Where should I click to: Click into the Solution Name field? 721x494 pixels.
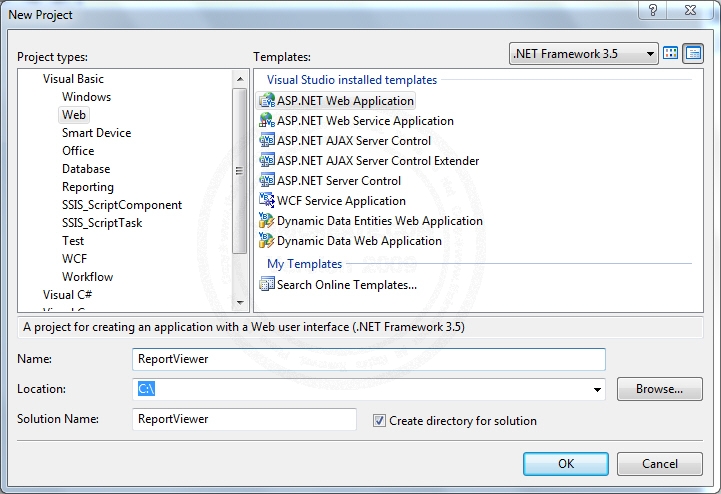pyautogui.click(x=244, y=420)
